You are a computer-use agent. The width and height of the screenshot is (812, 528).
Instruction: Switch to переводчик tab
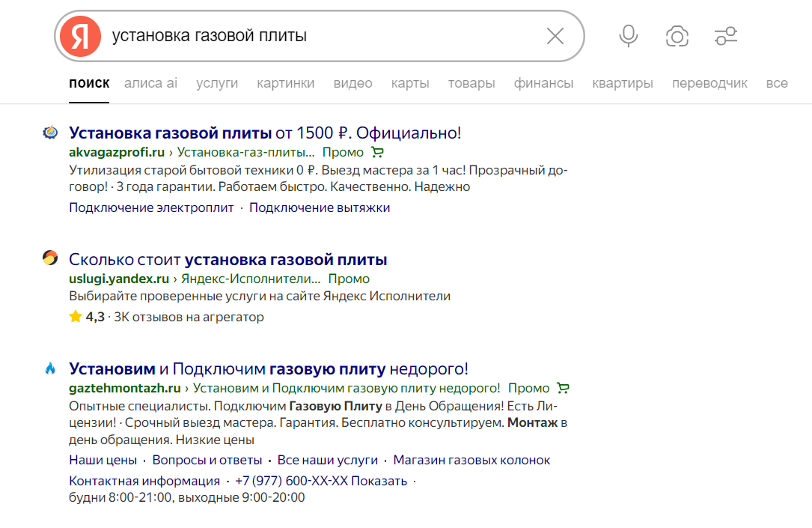click(709, 83)
